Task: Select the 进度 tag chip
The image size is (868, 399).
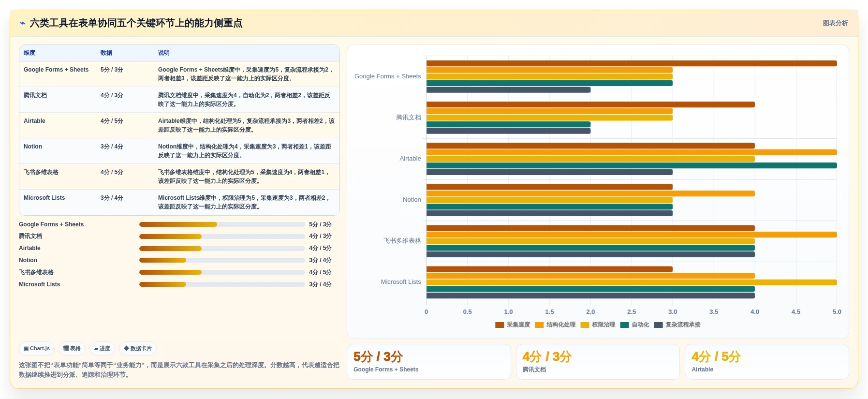Action: pos(102,348)
